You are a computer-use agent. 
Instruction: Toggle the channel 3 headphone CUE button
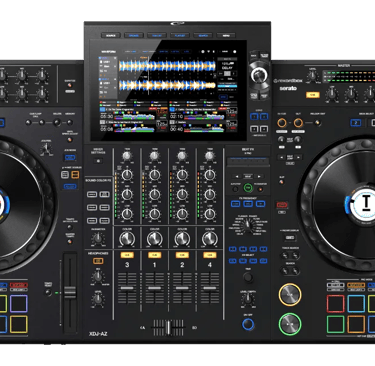pos(127,255)
